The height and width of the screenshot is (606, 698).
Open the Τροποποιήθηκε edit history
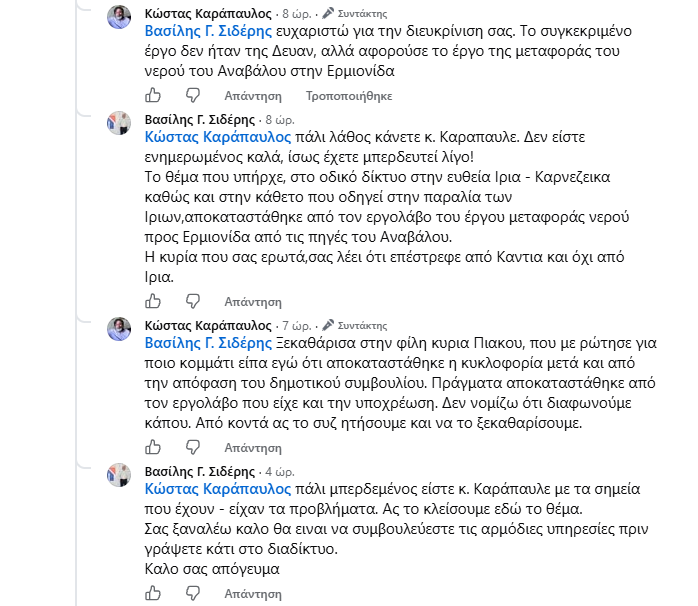349,96
